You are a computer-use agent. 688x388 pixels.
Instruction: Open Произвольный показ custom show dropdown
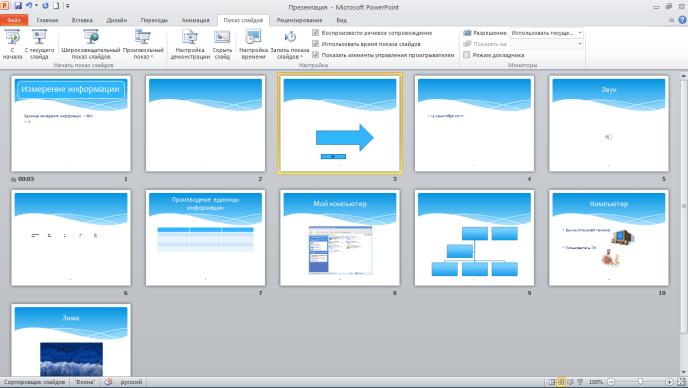point(143,44)
